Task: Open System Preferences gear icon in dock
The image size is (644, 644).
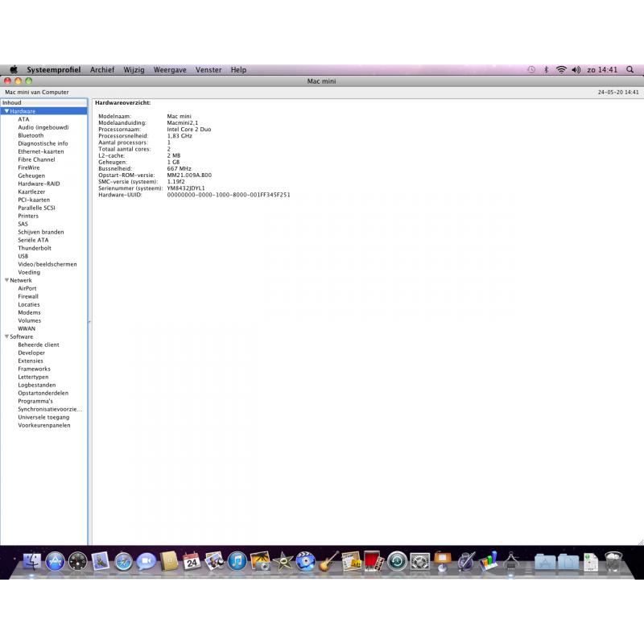Action: tap(419, 561)
